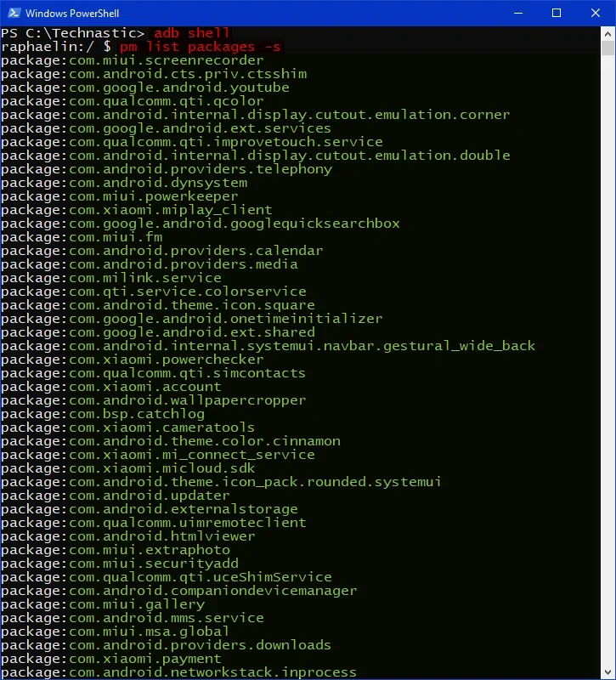Select com.google.android.youtube package line
Screen dimensions: 616x680
click(145, 88)
